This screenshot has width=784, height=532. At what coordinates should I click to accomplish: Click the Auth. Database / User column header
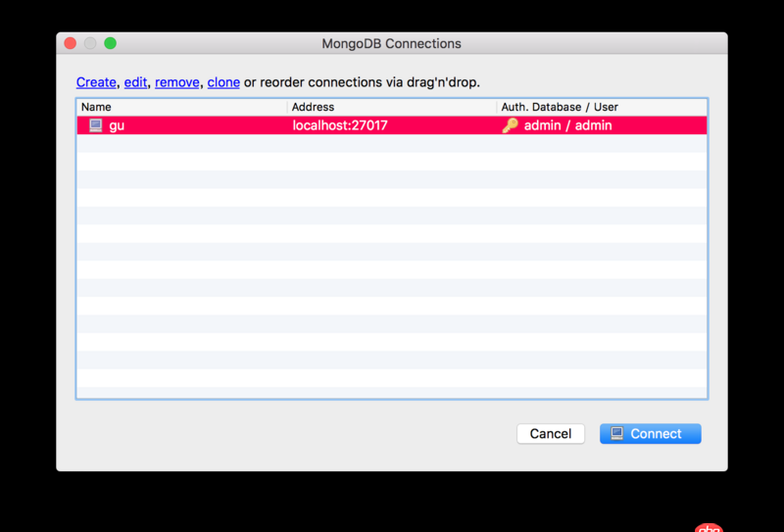click(x=602, y=107)
